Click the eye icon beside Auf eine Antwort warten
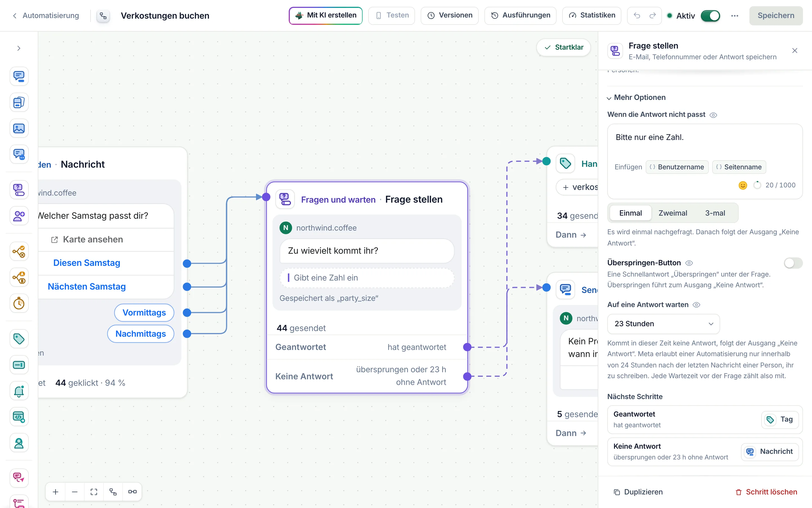The image size is (812, 508). 697,305
